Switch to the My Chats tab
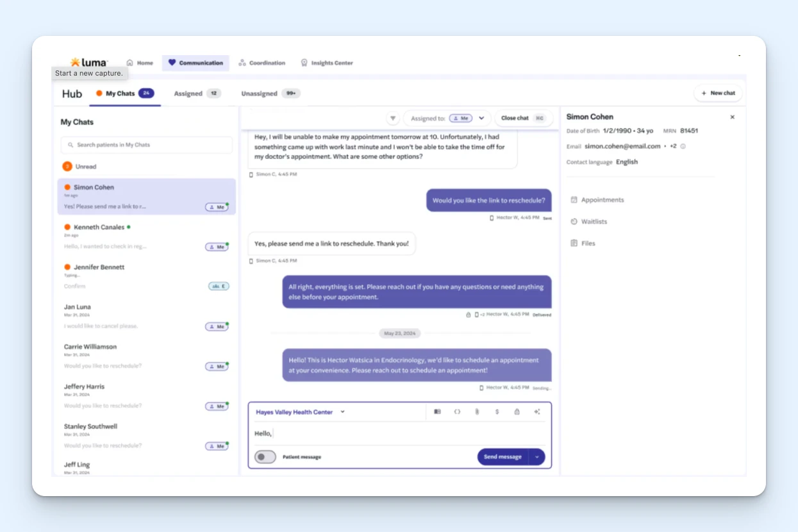This screenshot has height=532, width=798. point(125,94)
